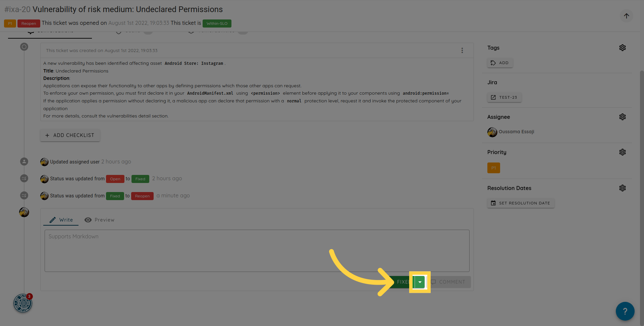
Task: Open the Resolution Dates settings gear
Action: pyautogui.click(x=622, y=188)
